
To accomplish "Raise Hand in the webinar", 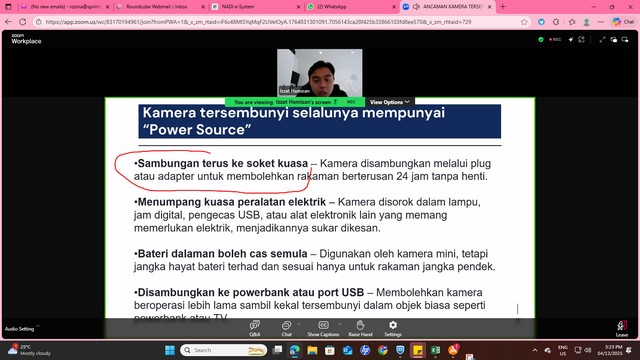I will pyautogui.click(x=360, y=328).
